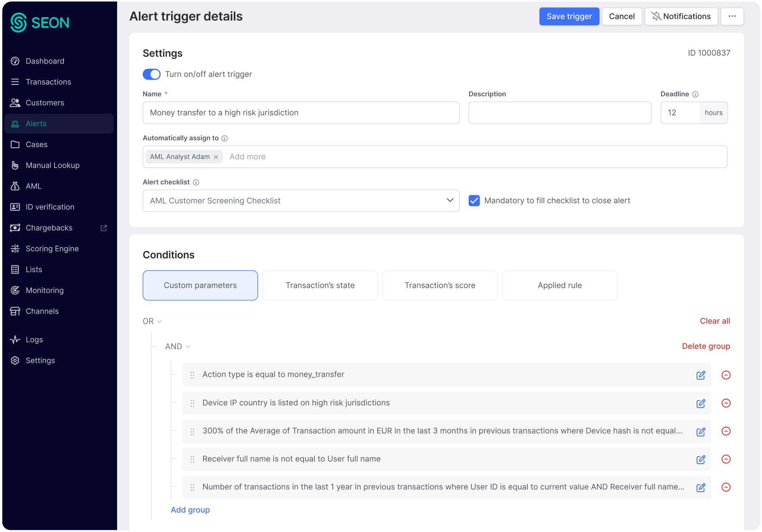Screen dimensions: 762x532
Task: Expand the AND group operator chevron
Action: tap(188, 346)
